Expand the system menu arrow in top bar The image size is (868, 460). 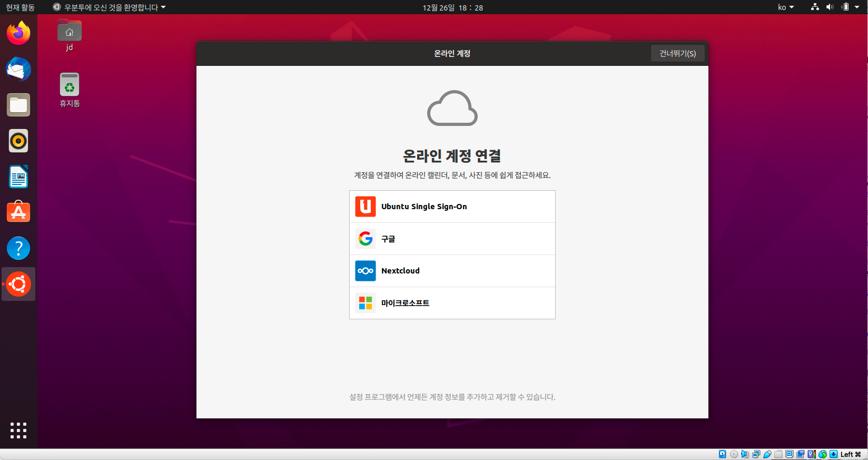[857, 7]
